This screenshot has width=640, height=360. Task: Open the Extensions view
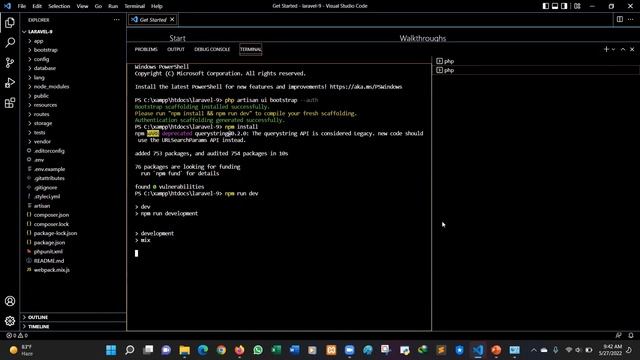[10, 102]
